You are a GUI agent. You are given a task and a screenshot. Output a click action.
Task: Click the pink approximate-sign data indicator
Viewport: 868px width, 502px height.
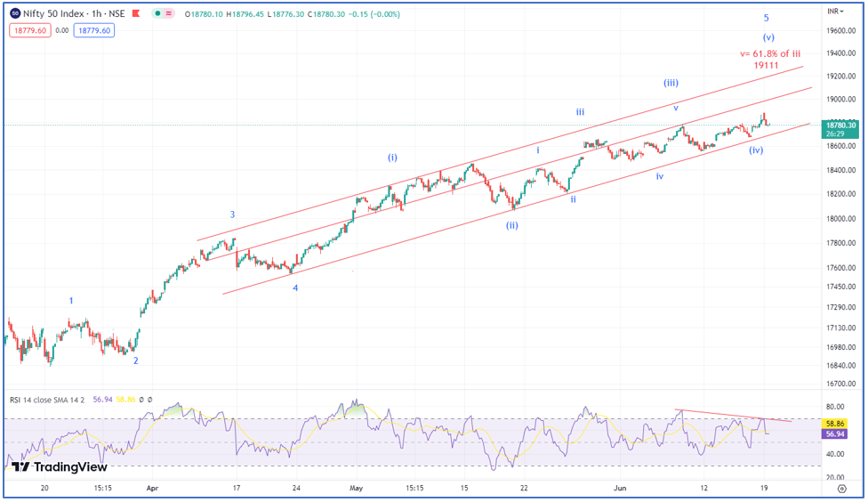point(168,13)
